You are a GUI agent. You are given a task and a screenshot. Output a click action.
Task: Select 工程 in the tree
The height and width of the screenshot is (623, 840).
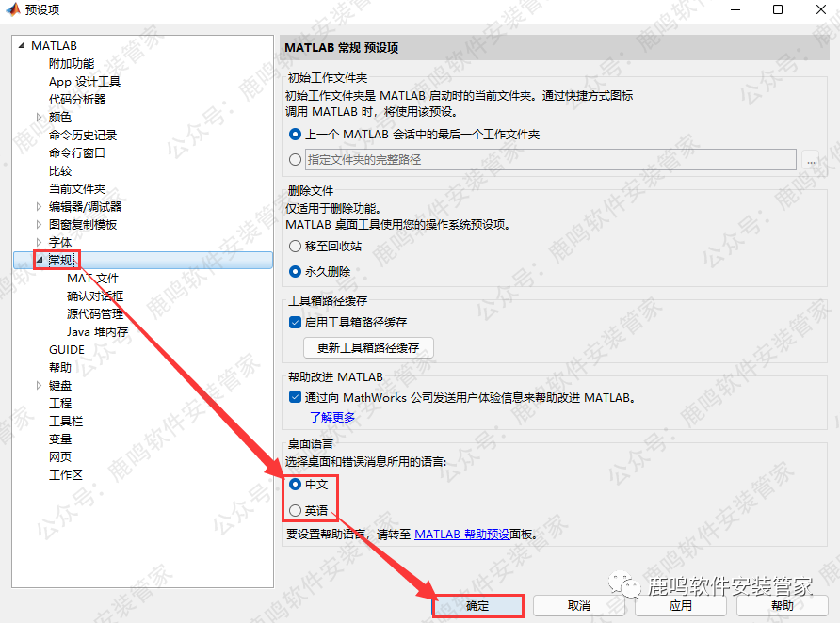(60, 403)
